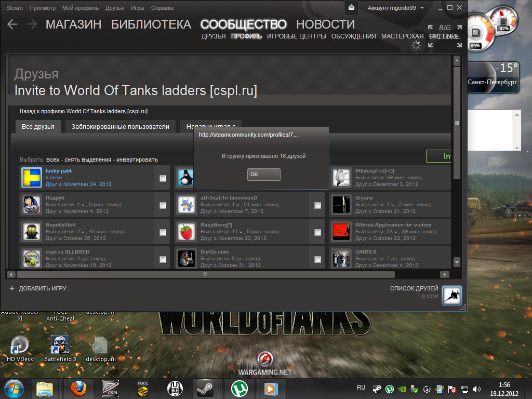Click the Steam icon in the taskbar
This screenshot has height=399, width=532.
(204, 388)
